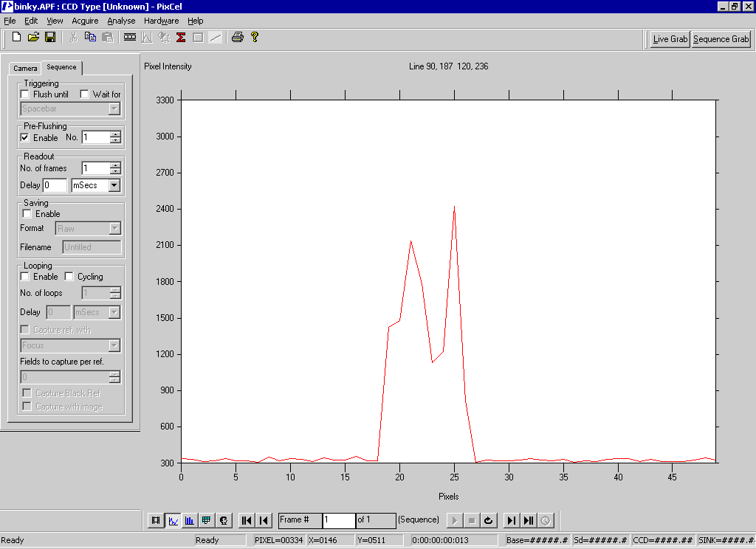Viewport: 756px width, 549px height.
Task: Click the yellow Help question mark icon
Action: coord(255,37)
